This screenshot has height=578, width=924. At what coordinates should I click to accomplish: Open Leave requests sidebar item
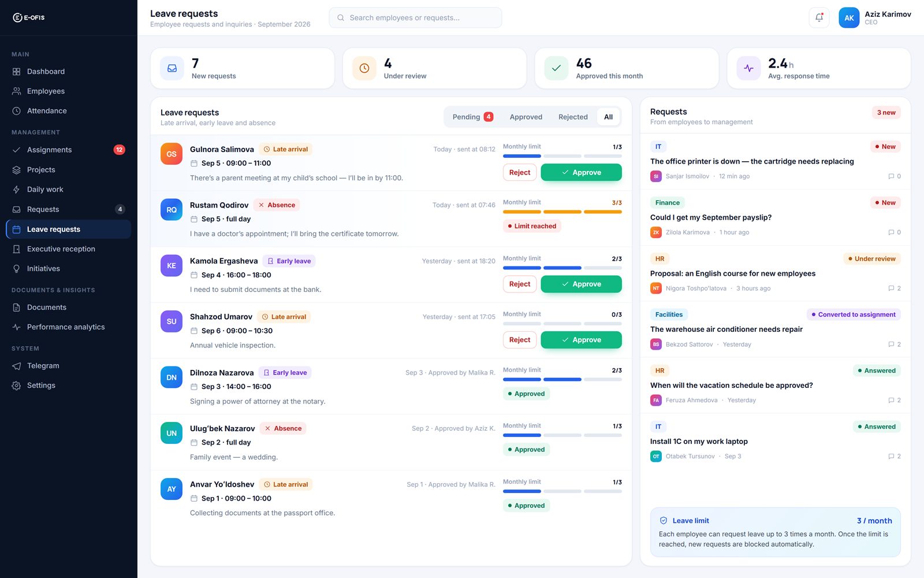point(68,229)
